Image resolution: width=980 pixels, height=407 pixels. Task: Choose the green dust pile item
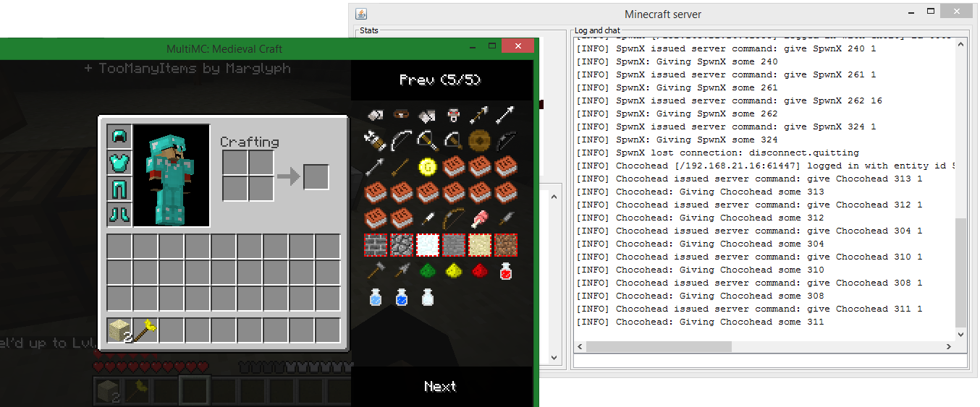coord(428,271)
